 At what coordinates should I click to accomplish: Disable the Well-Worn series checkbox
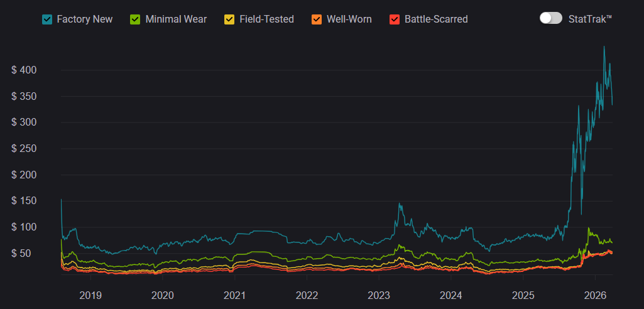317,19
